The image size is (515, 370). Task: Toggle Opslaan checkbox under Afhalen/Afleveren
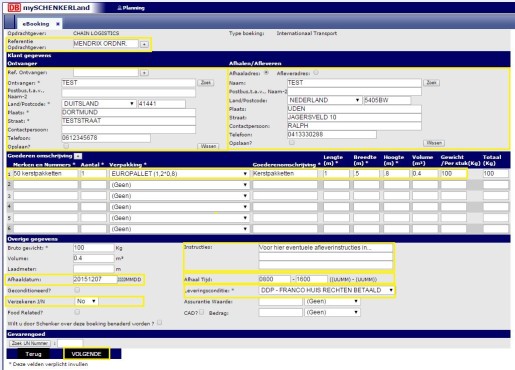[x=292, y=143]
